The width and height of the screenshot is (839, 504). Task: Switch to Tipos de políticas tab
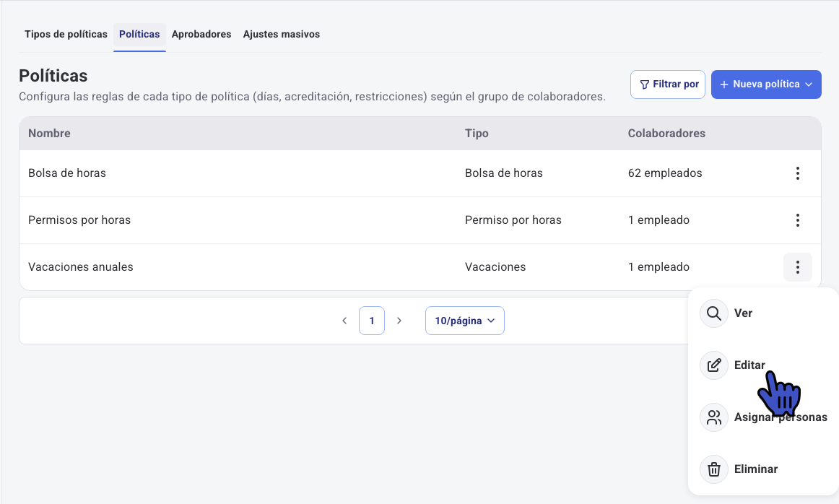(x=66, y=34)
